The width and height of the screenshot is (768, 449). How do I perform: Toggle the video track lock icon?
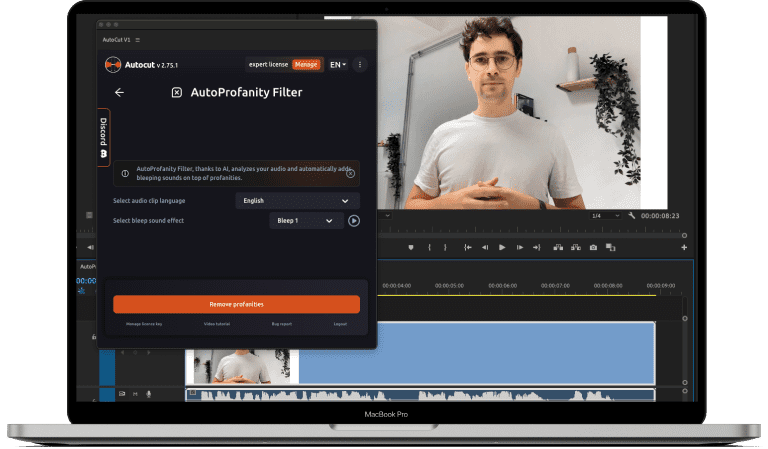(x=94, y=337)
